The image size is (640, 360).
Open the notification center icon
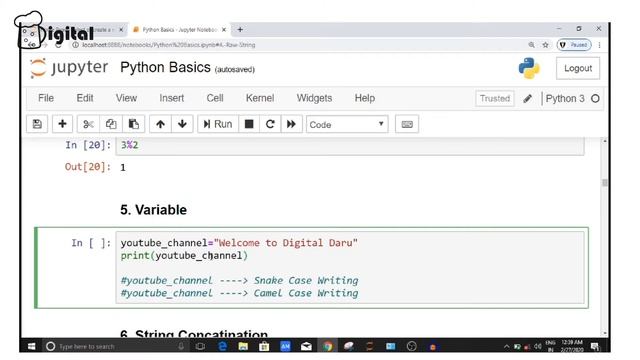tap(595, 346)
